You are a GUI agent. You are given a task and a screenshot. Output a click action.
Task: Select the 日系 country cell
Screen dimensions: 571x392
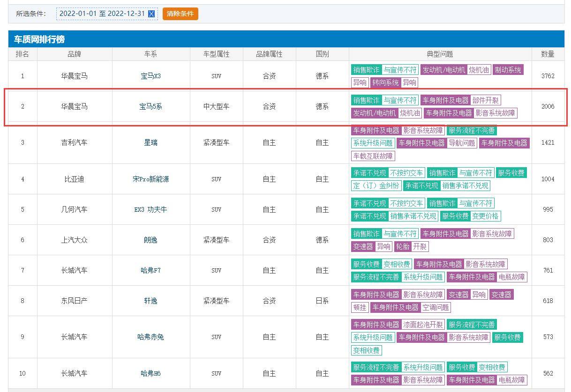tap(323, 301)
